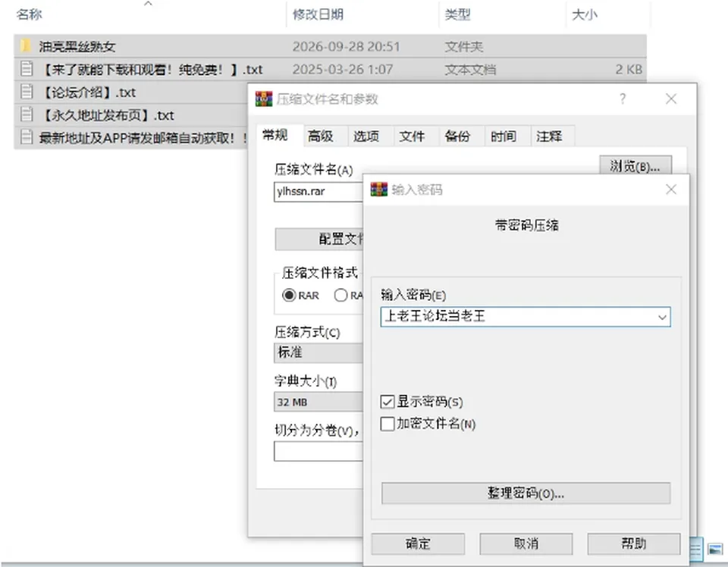This screenshot has height=567, width=728.
Task: Select the file name 【论坛介绍】.txt
Action: pyautogui.click(x=88, y=92)
